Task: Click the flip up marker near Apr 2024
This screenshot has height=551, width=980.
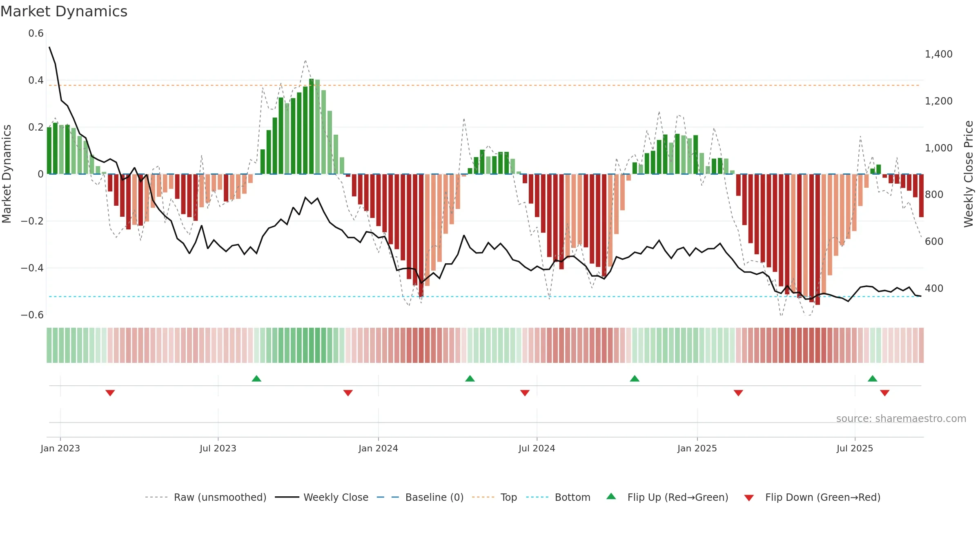Action: (x=470, y=378)
